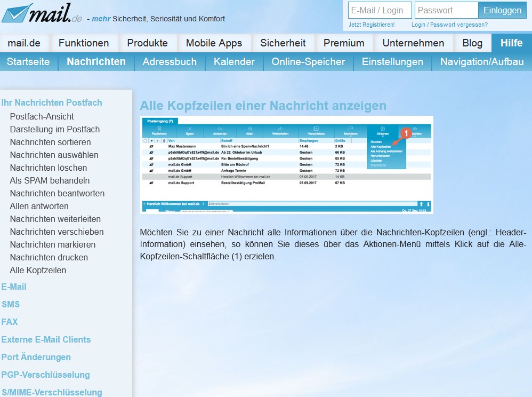Expand the SMS help section
Image resolution: width=532 pixels, height=397 pixels.
(11, 304)
